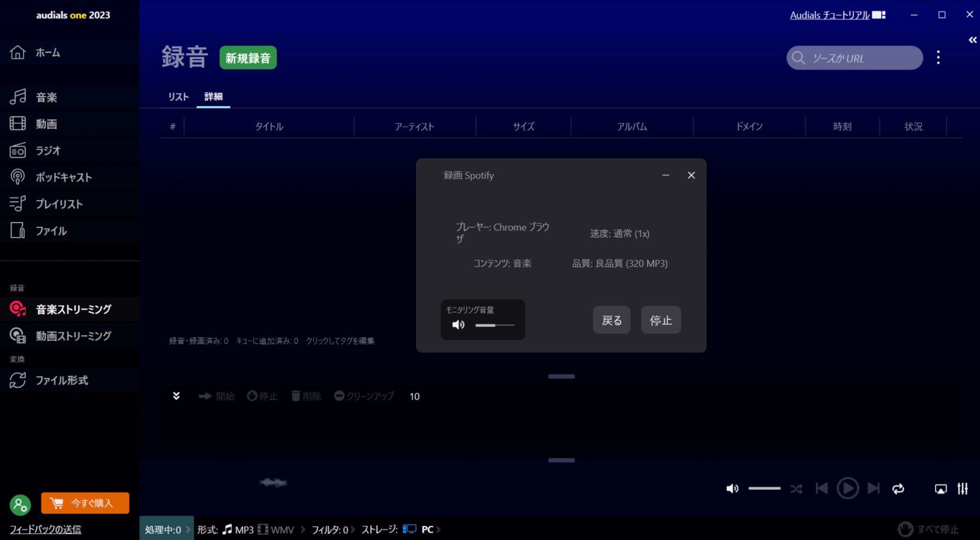Skip to next track
980x540 pixels.
tap(873, 488)
